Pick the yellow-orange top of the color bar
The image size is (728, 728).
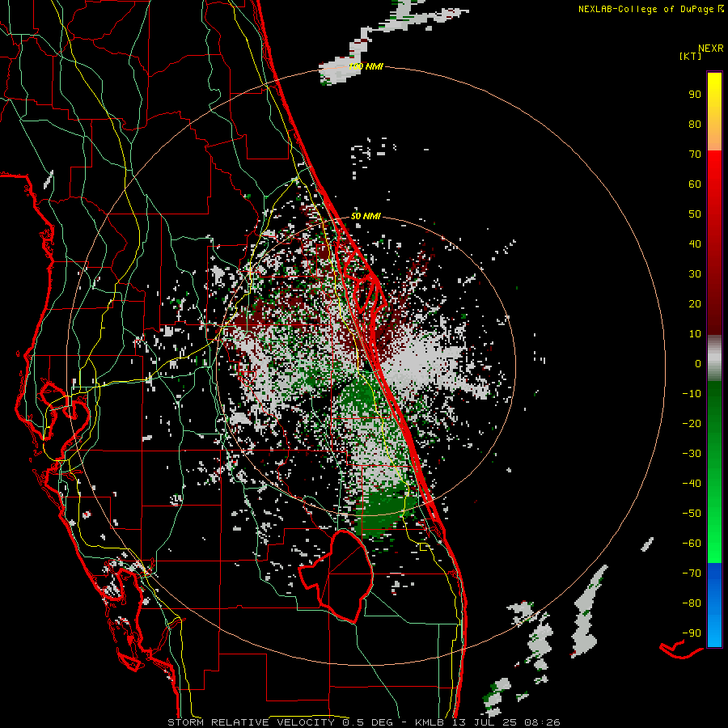coord(714,112)
